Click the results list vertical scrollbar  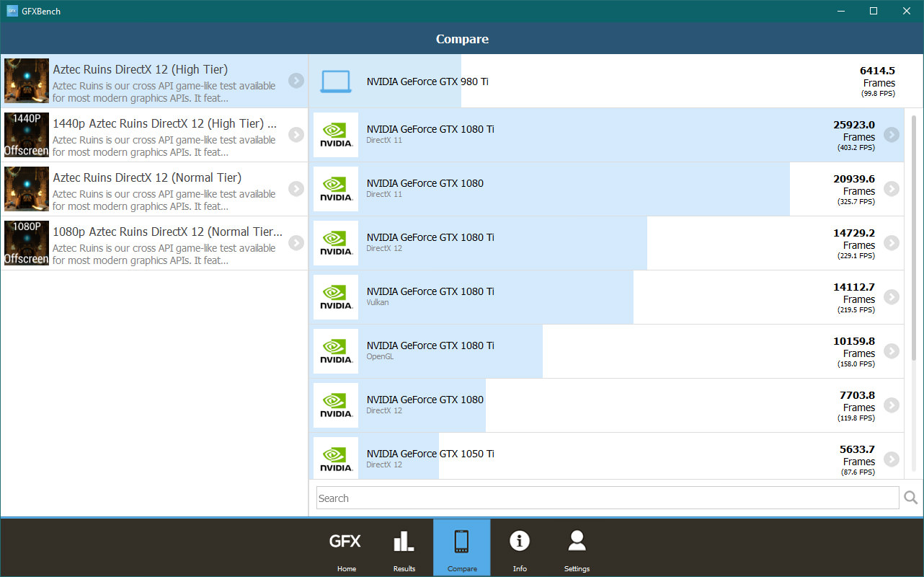(914, 237)
